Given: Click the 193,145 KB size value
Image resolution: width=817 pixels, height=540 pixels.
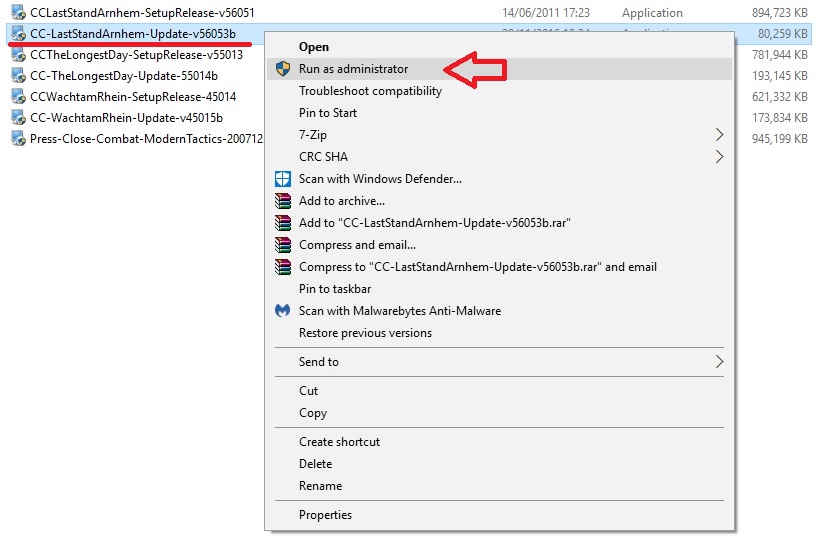Looking at the screenshot, I should [779, 76].
